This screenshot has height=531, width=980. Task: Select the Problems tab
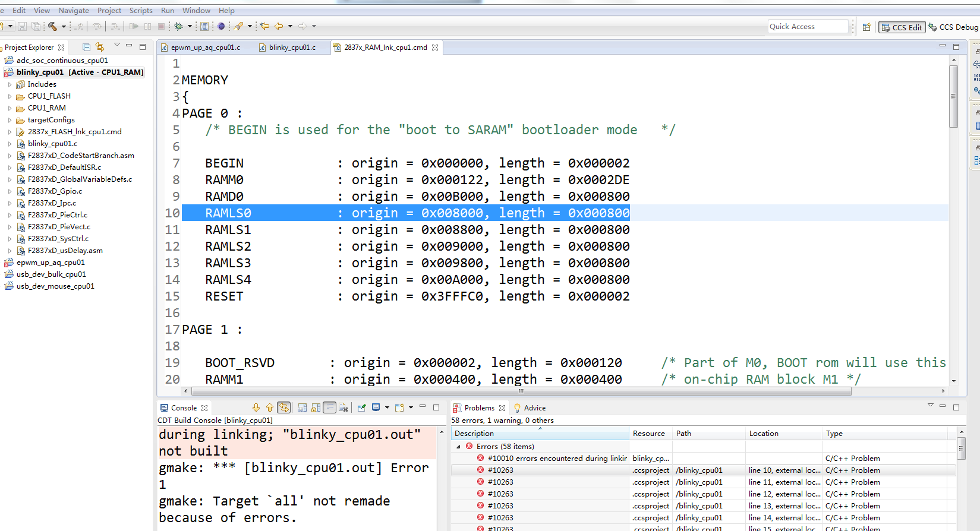click(x=479, y=408)
